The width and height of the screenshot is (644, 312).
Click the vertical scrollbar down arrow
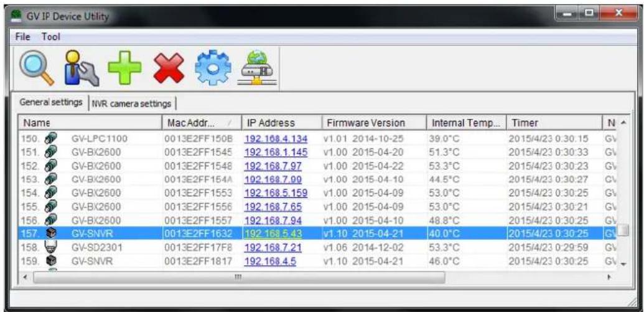pos(624,264)
